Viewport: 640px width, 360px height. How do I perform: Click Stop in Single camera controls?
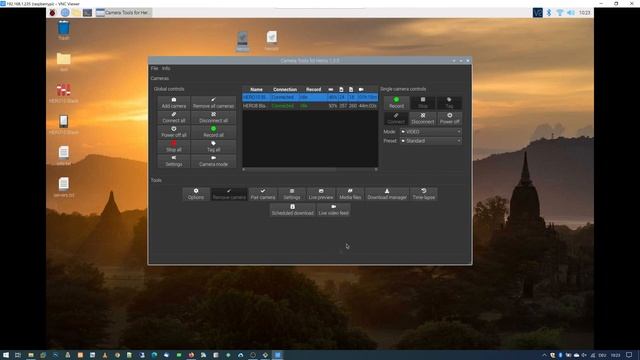(x=423, y=103)
